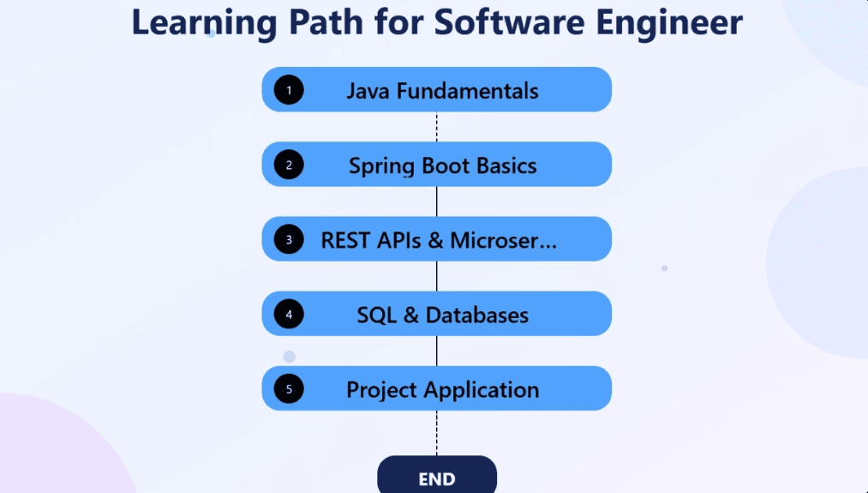Click the Learning Path for Software Engineer title
This screenshot has width=868, height=493.
click(436, 23)
